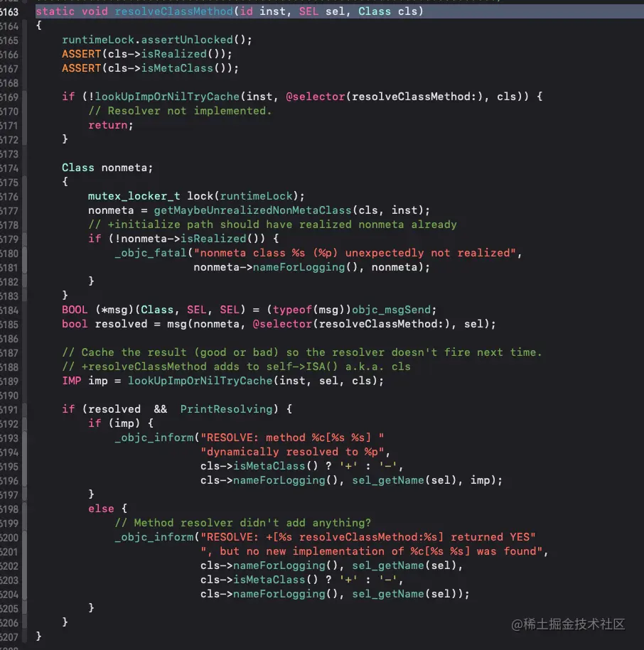This screenshot has height=650, width=644.
Task: Click the 'returned YES' string literal line
Action: pos(368,537)
